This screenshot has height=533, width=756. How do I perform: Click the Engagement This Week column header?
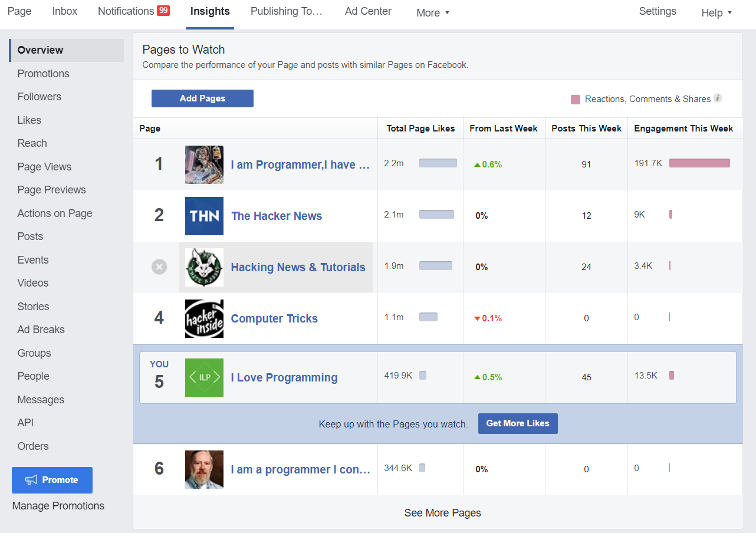point(683,129)
